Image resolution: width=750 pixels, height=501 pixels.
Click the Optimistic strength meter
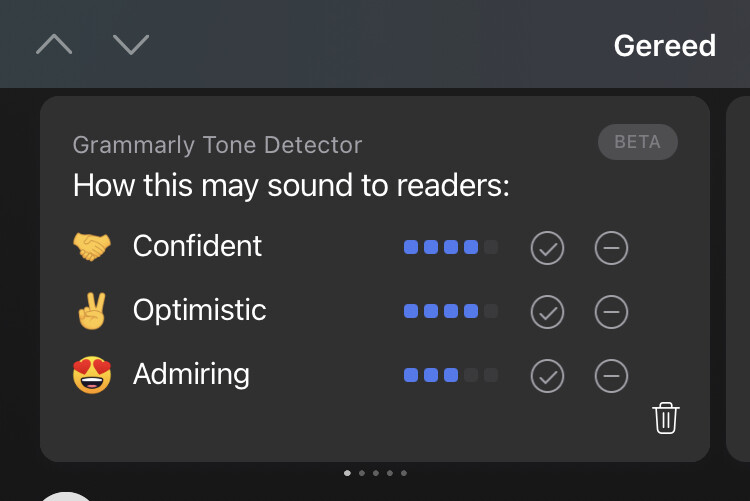click(451, 311)
